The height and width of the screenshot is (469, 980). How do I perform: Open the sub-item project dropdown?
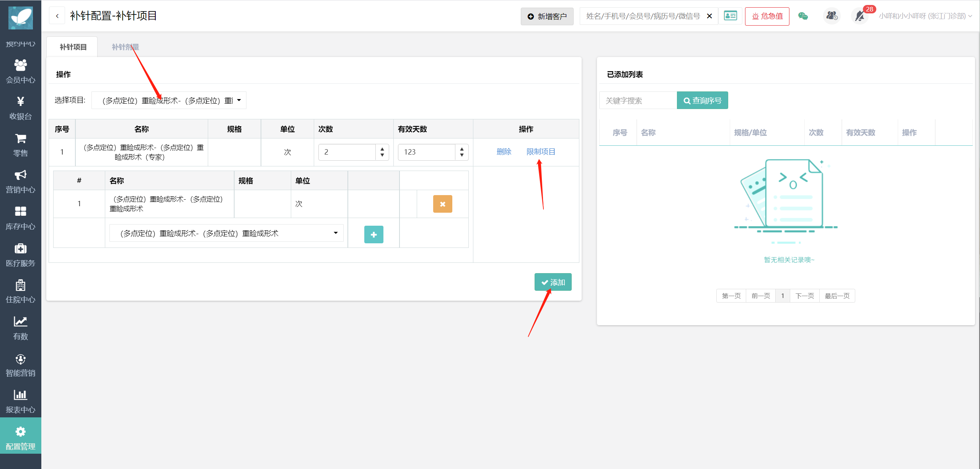[227, 233]
